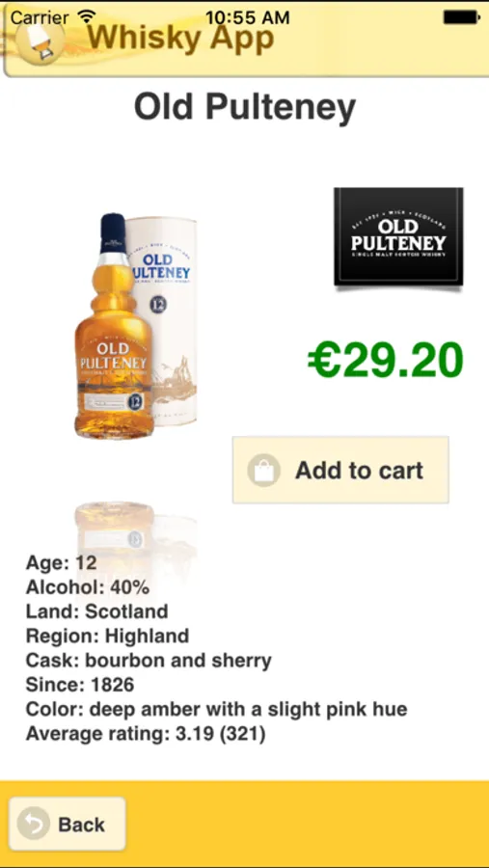Select the €29.20 price label
Screen dimensions: 489x868
pos(386,360)
